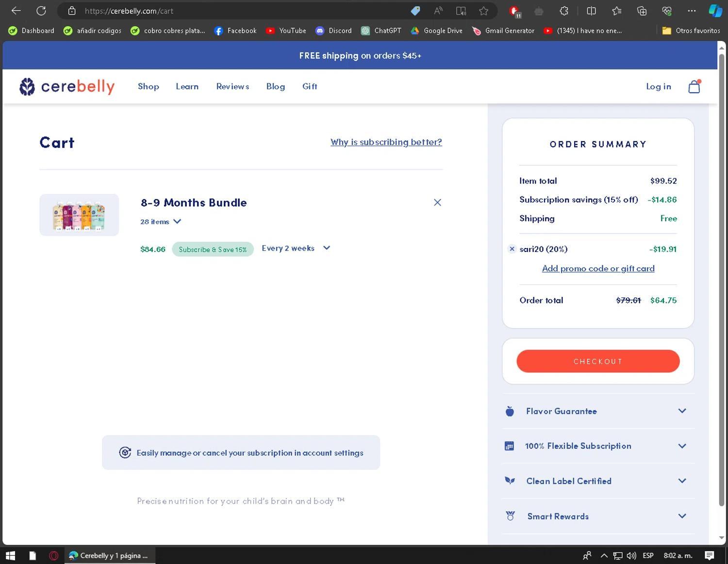Open the shopping coupon tag icon

pyautogui.click(x=415, y=11)
